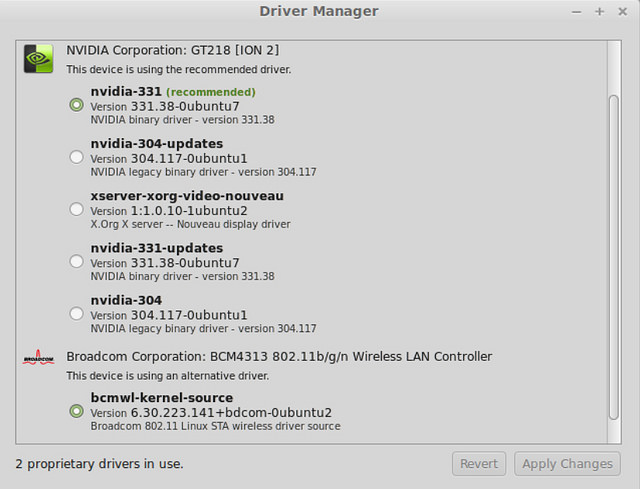This screenshot has height=489, width=640.
Task: Click 'Nouveau display driver' description text
Action: click(x=239, y=224)
